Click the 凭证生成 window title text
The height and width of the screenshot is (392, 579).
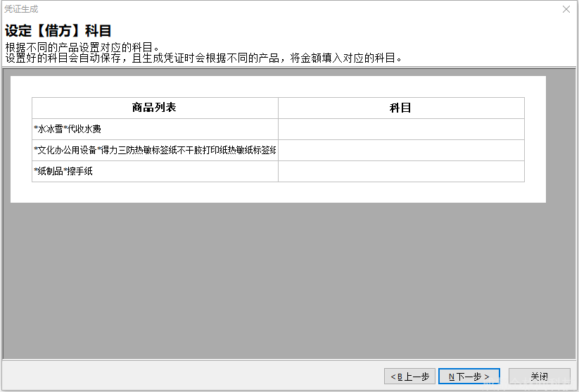point(22,9)
